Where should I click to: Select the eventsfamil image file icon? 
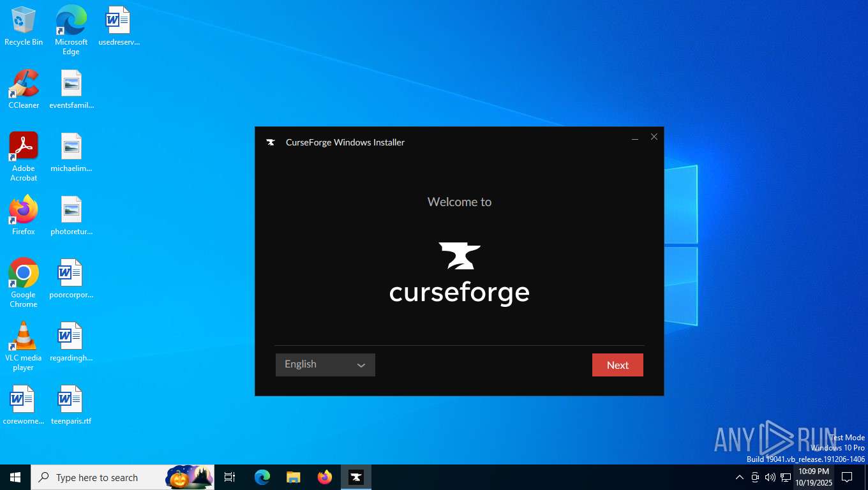click(71, 89)
